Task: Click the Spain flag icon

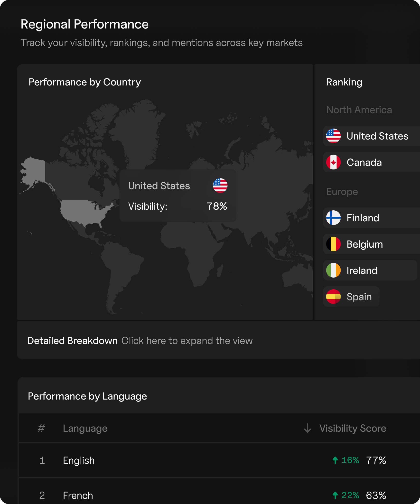Action: pyautogui.click(x=333, y=297)
